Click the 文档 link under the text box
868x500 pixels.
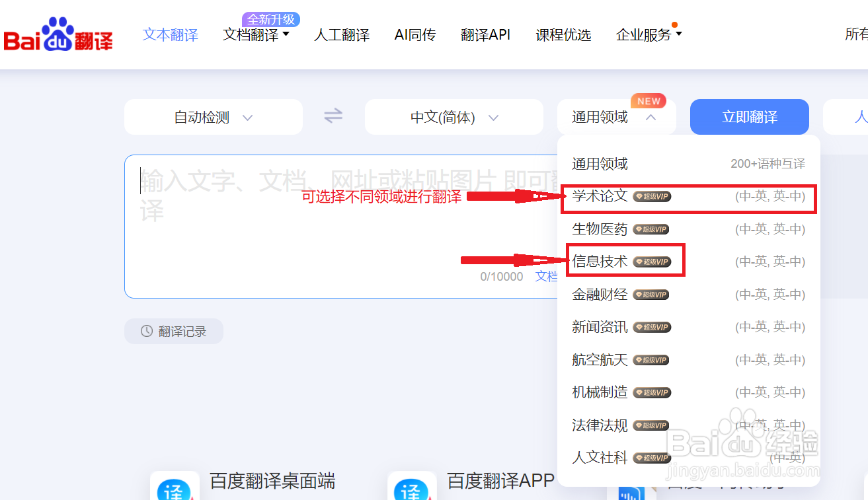pyautogui.click(x=546, y=276)
